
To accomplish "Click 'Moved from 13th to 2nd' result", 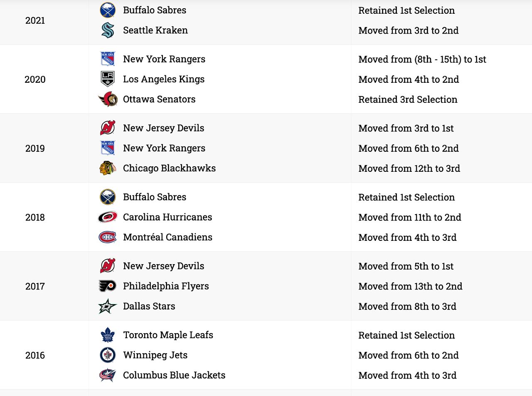I will coord(410,286).
